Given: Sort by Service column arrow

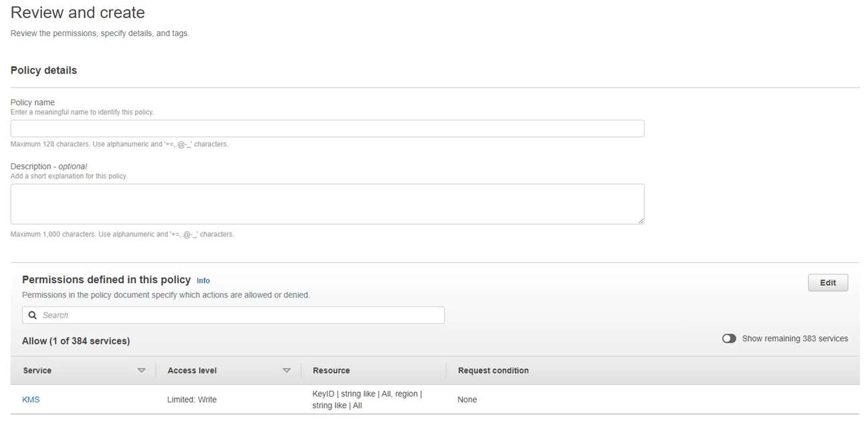Looking at the screenshot, I should 141,370.
